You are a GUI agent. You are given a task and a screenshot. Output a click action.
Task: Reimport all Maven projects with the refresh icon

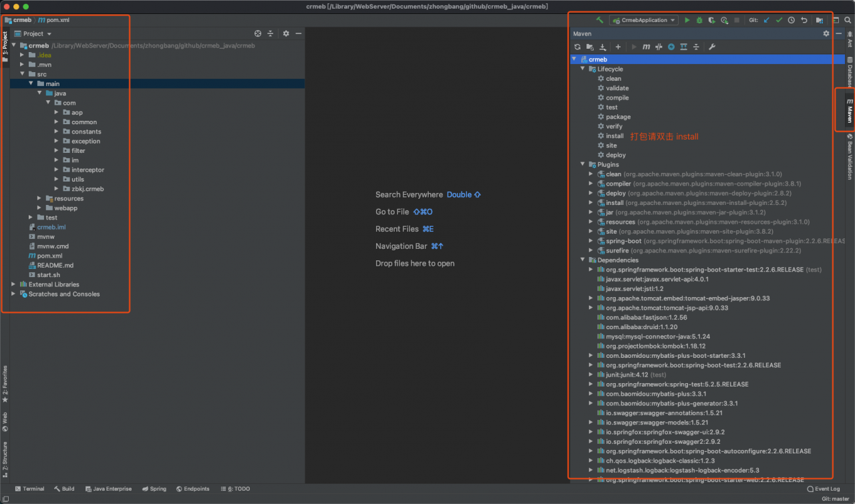(577, 47)
